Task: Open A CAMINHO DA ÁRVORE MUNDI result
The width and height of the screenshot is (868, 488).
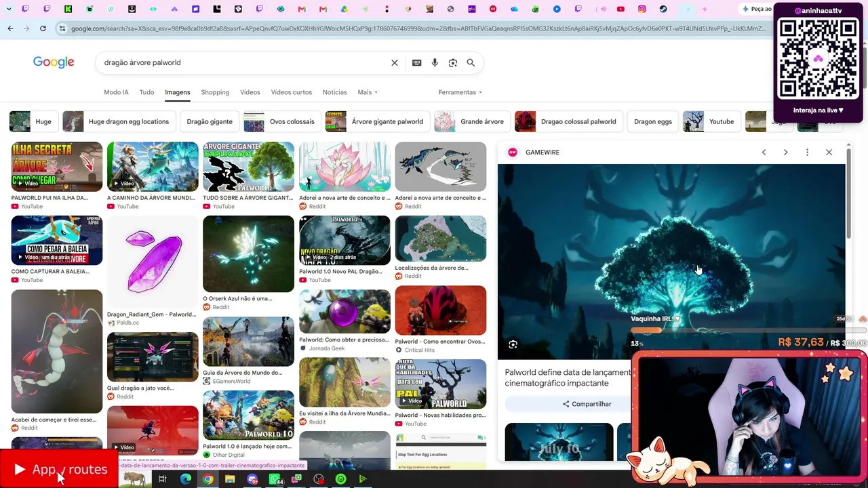Action: (153, 167)
